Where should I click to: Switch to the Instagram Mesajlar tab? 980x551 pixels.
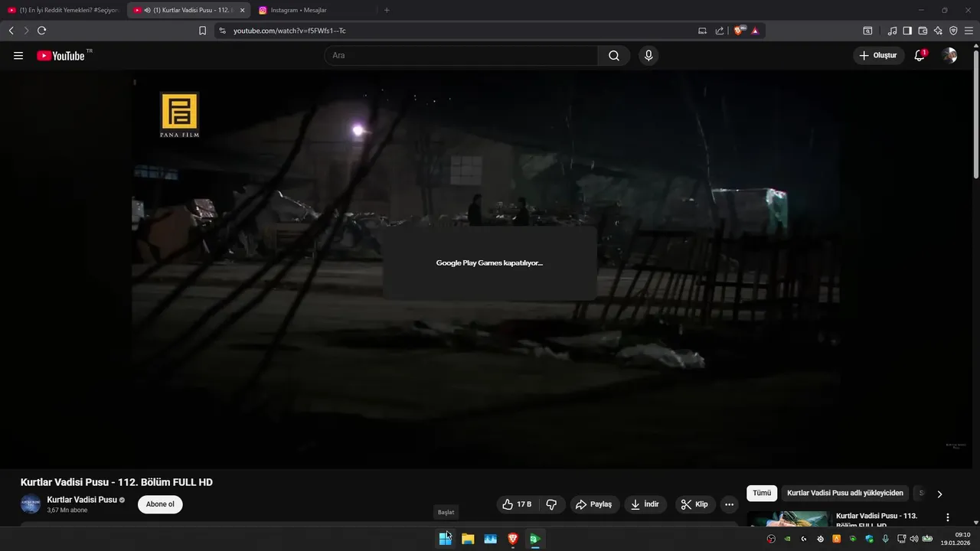click(314, 10)
